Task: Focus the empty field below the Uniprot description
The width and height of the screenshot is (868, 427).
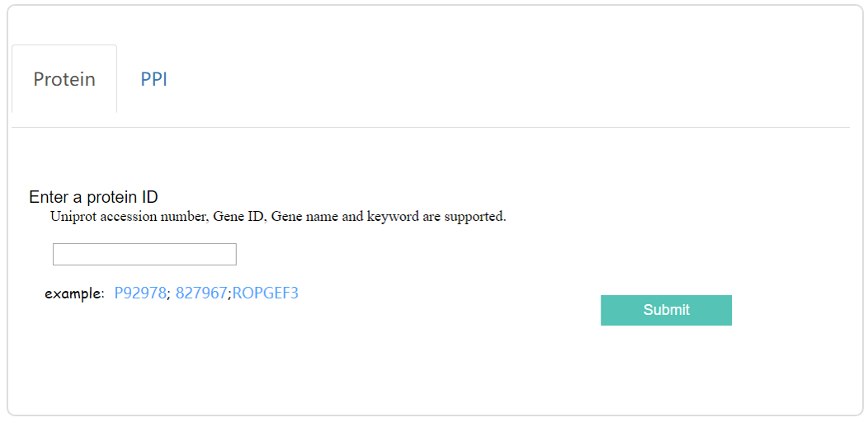Action: click(144, 255)
